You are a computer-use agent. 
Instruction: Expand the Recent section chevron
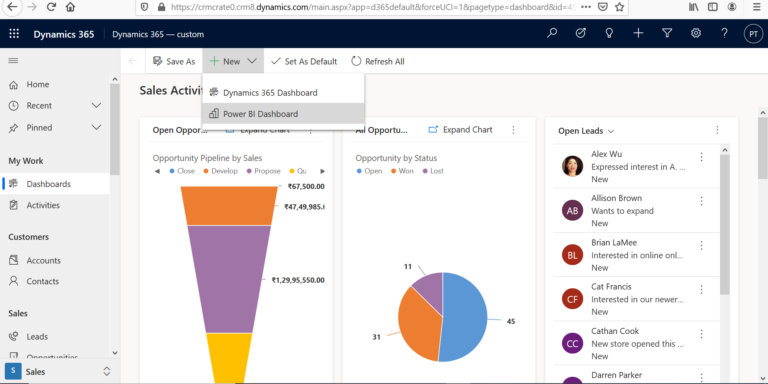pyautogui.click(x=96, y=105)
